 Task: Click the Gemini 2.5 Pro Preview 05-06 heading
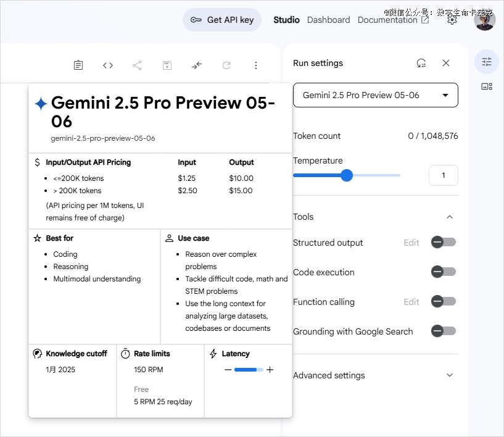click(x=163, y=112)
